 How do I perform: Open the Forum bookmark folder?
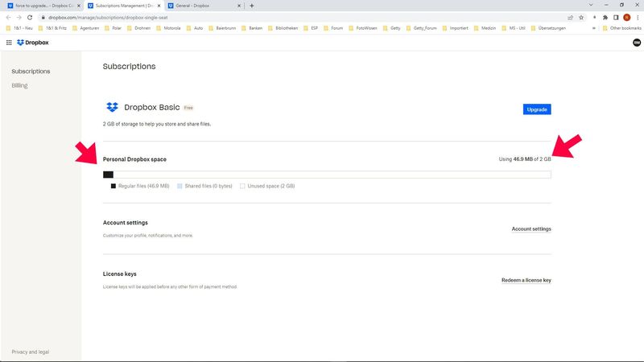click(x=333, y=28)
